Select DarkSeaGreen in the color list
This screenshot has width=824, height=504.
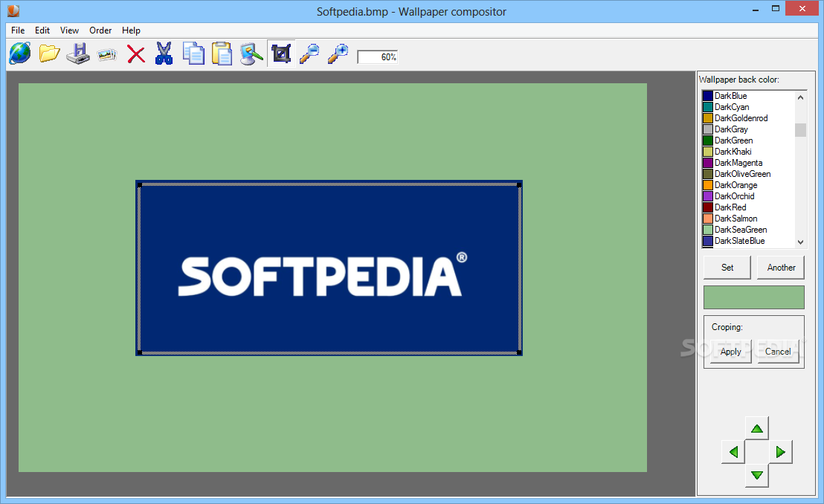[748, 230]
